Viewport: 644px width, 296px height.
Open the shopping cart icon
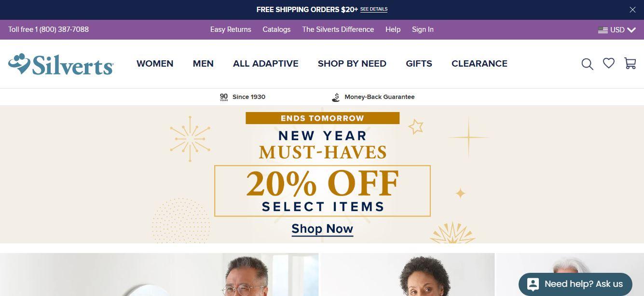point(630,63)
